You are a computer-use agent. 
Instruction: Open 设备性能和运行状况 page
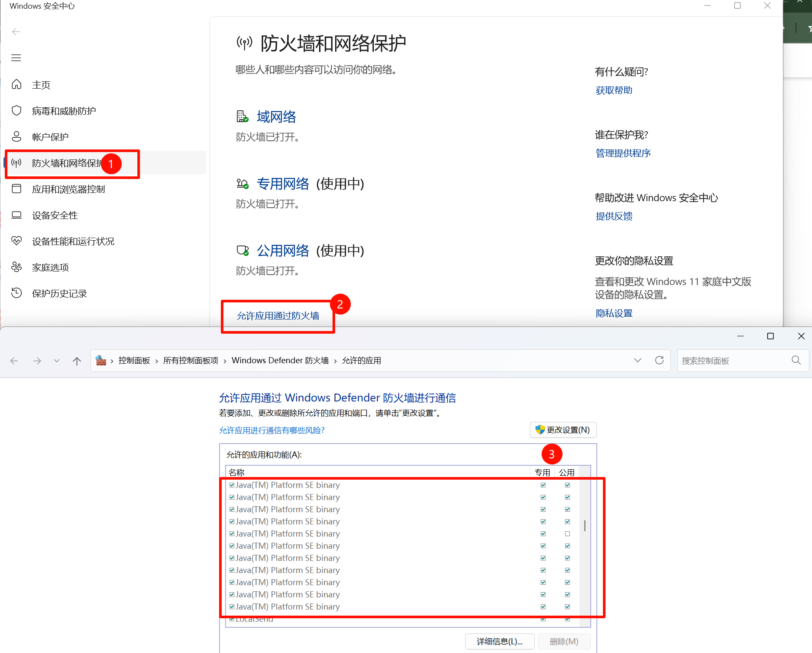click(73, 241)
